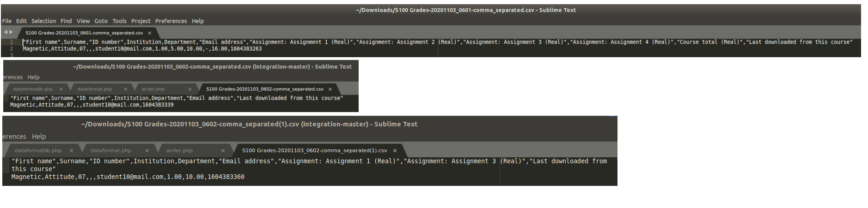Viewport: 868px width, 208px height.
Task: Open the Find menu
Action: (66, 21)
